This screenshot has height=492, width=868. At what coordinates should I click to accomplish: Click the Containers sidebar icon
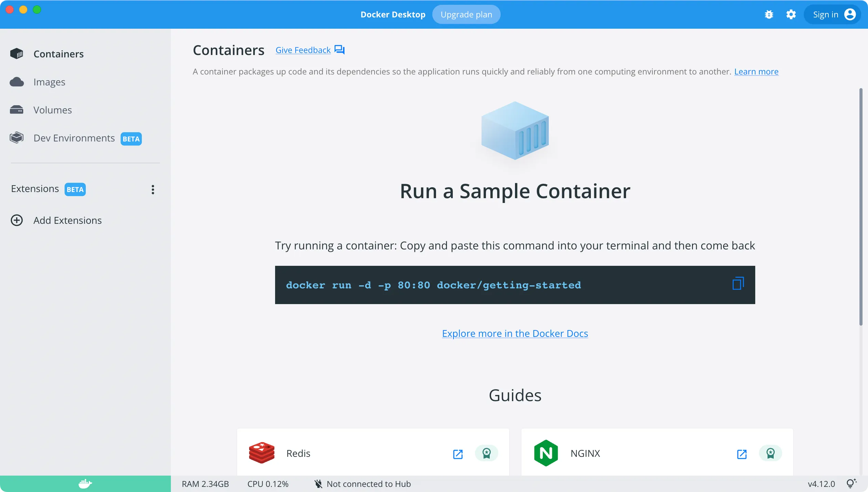coord(17,54)
